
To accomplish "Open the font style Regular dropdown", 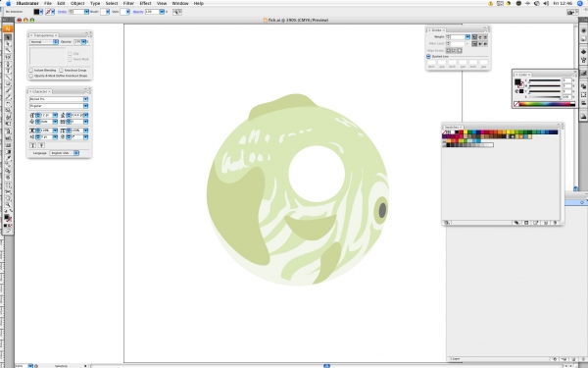I will (x=86, y=106).
